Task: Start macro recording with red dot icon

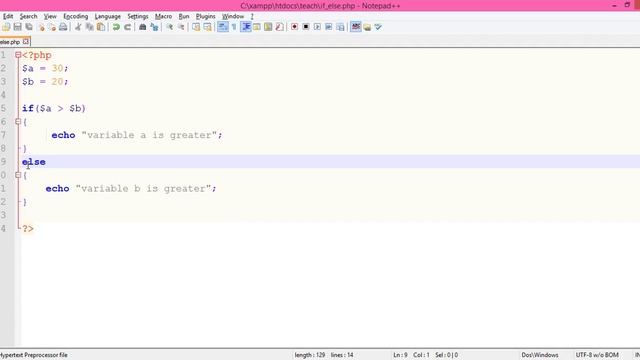Action: tap(294, 27)
